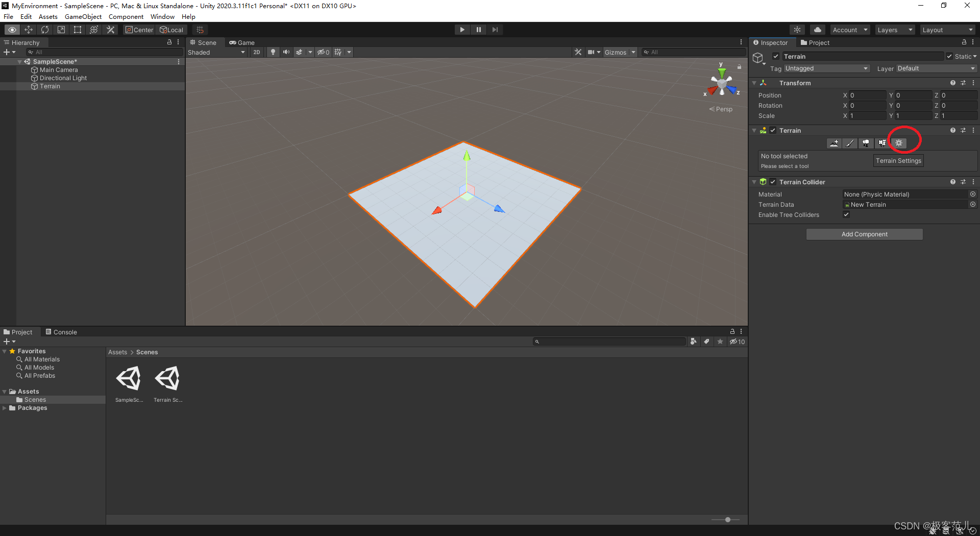
Task: Select Paint Terrain brush tool
Action: (850, 143)
